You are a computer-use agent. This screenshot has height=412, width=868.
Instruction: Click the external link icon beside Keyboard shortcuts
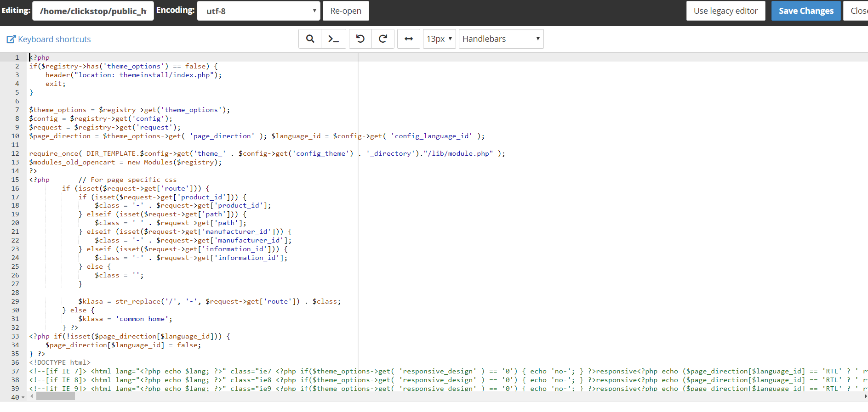click(x=11, y=40)
